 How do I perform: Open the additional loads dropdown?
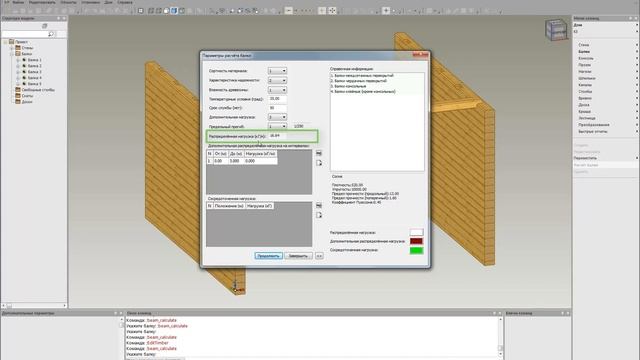tap(277, 117)
